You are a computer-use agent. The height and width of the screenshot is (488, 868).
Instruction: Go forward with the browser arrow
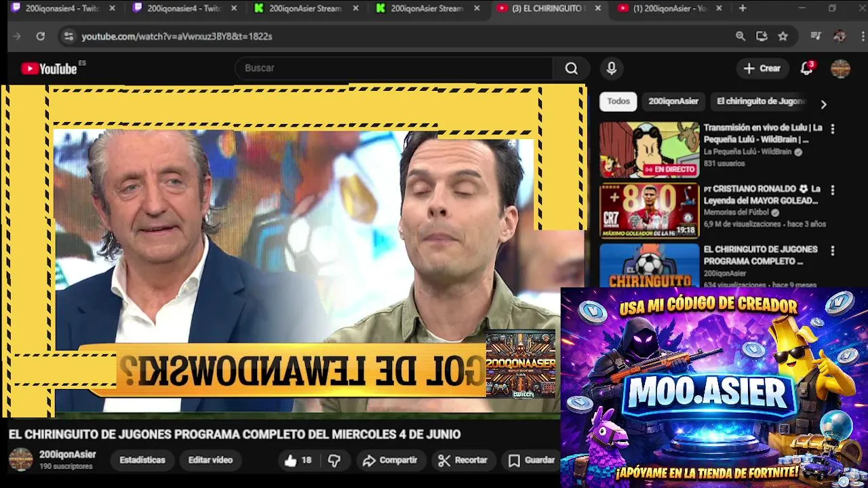pos(17,37)
